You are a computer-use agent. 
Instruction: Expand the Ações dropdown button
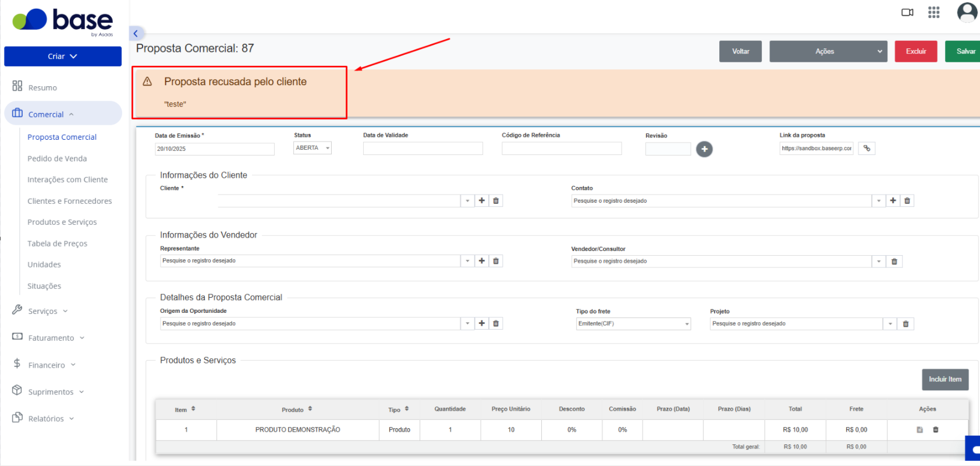828,51
